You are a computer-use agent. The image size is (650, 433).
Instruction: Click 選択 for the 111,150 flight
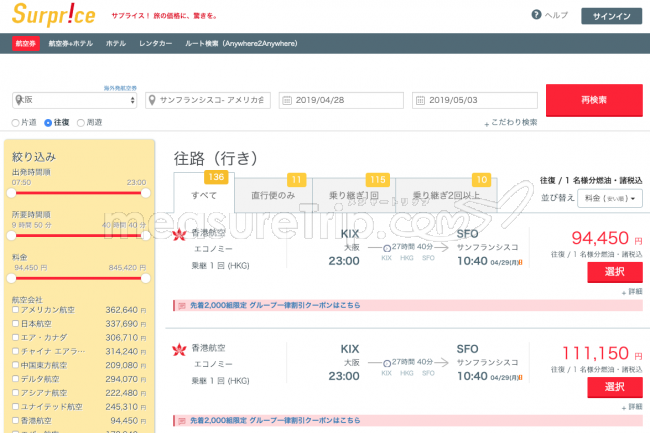tap(615, 387)
